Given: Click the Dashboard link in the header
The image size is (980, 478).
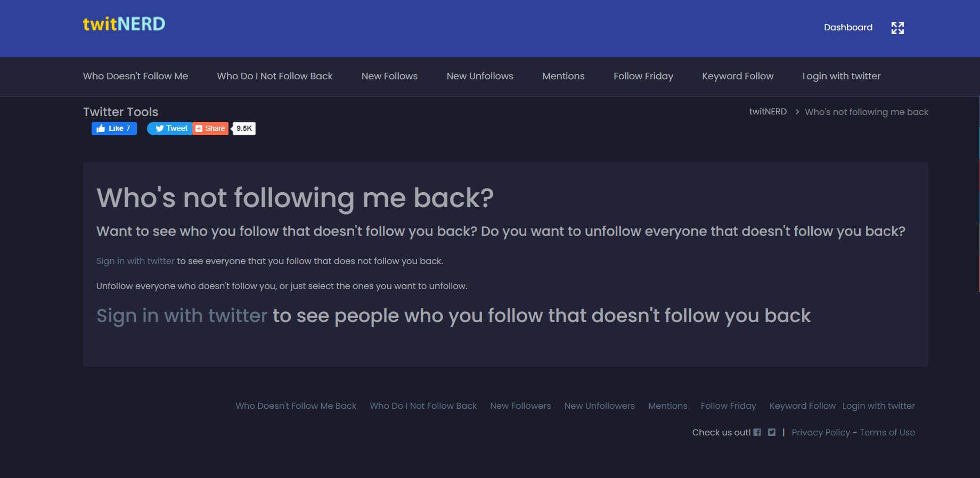Looking at the screenshot, I should click(x=848, y=27).
